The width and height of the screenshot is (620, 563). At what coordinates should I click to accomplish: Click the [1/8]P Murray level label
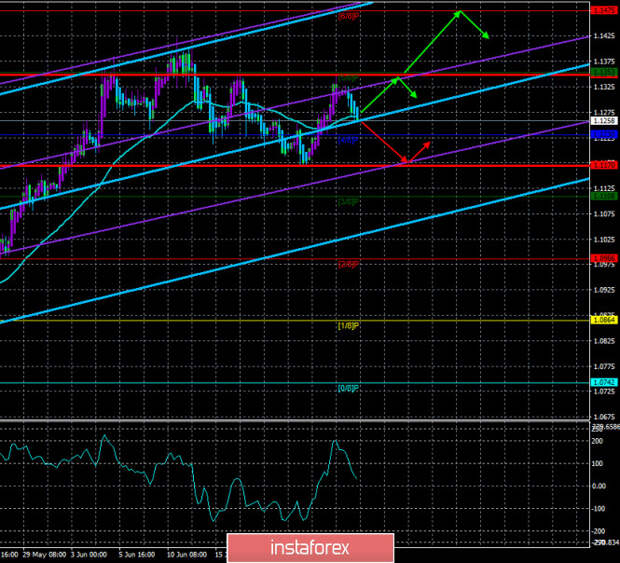pos(348,326)
